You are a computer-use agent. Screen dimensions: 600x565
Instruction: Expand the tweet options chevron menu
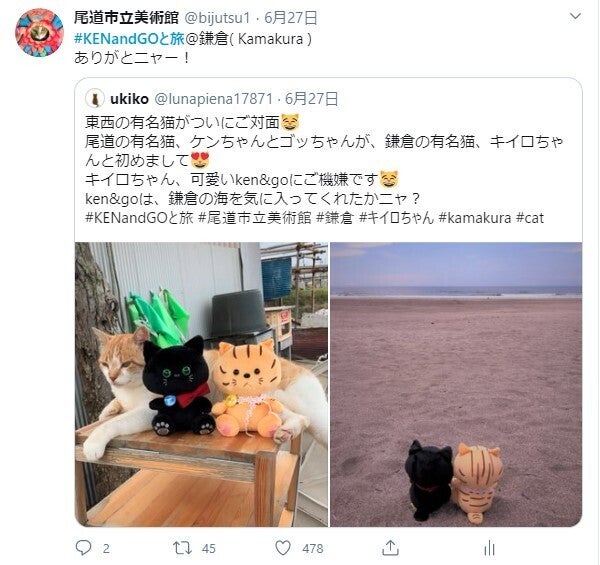[576, 16]
